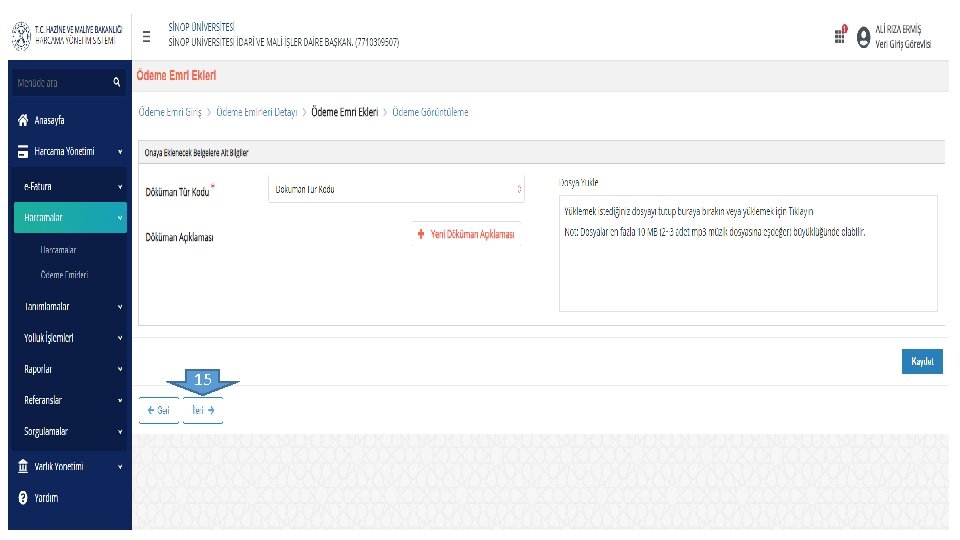Click the Sinop Üniversitesi unit name header
This screenshot has width=960, height=540.
point(283,42)
